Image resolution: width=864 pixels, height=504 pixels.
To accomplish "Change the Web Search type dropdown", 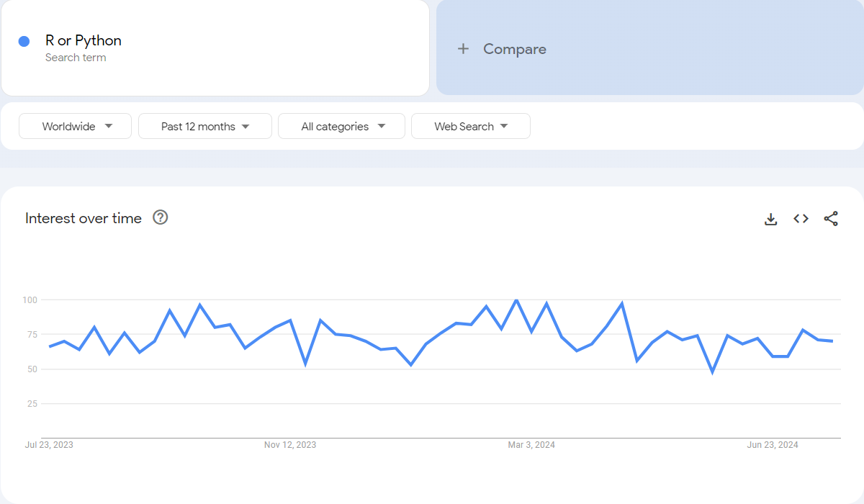I will [470, 126].
